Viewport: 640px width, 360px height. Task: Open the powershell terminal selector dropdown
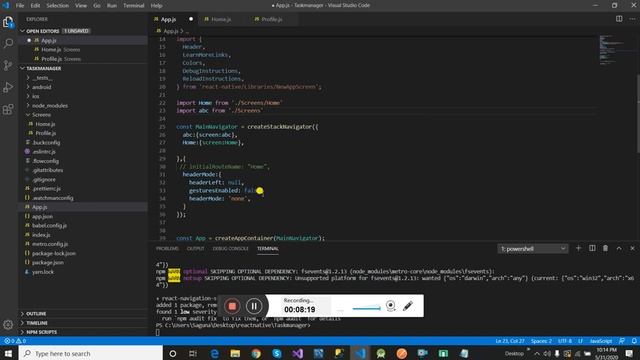(533, 249)
